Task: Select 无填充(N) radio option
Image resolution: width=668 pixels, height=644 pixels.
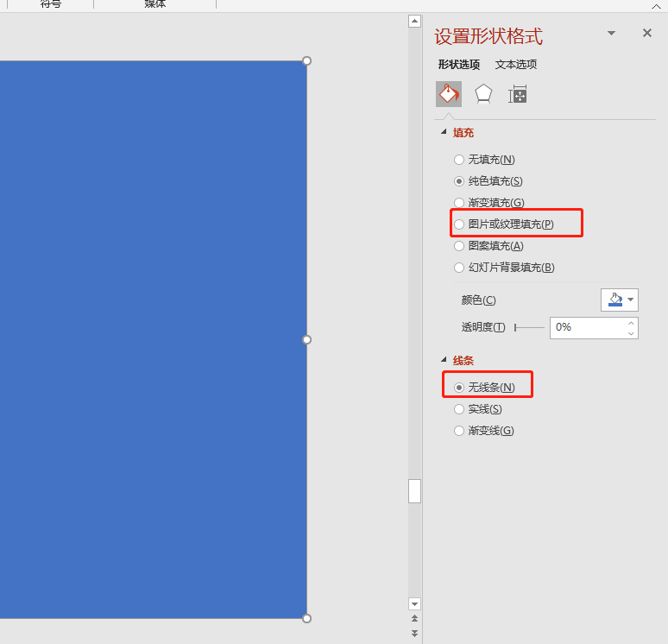Action: click(484, 160)
